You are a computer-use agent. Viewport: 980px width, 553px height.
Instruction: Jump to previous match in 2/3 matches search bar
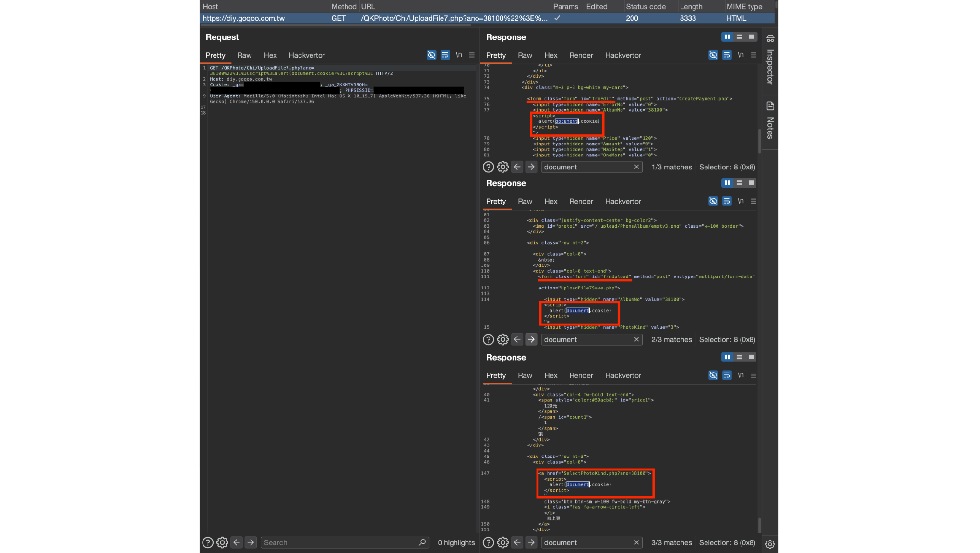517,339
